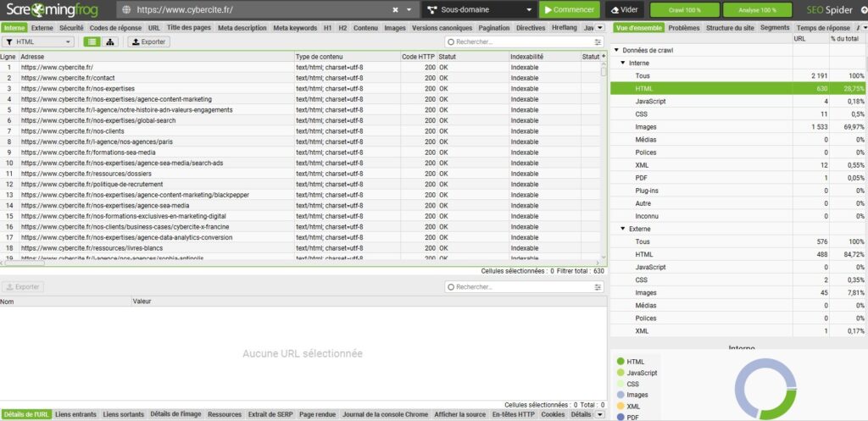Switch to list view icon
868x421 pixels.
92,42
